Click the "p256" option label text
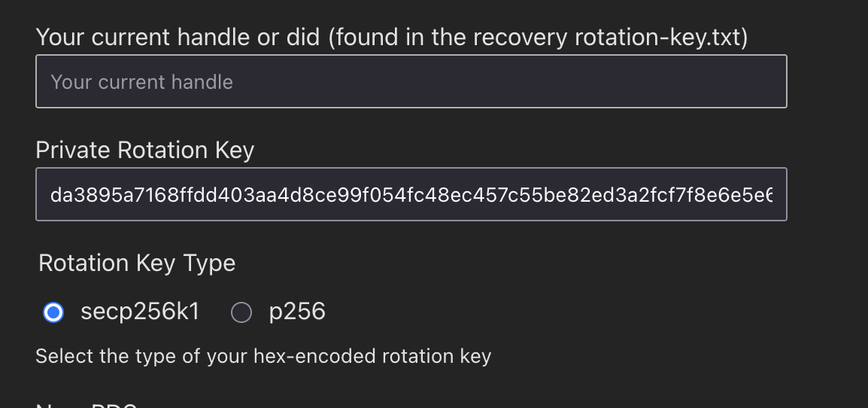 click(x=297, y=312)
